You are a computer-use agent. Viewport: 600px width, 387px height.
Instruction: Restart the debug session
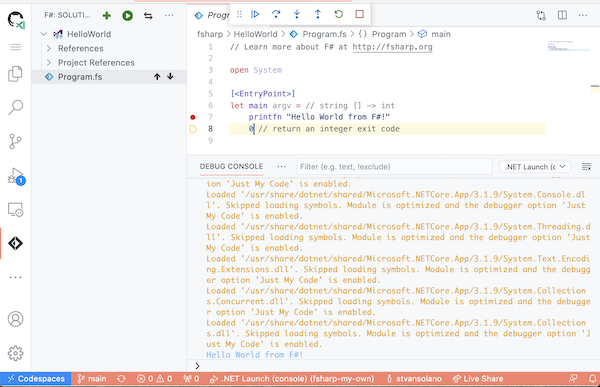click(339, 15)
